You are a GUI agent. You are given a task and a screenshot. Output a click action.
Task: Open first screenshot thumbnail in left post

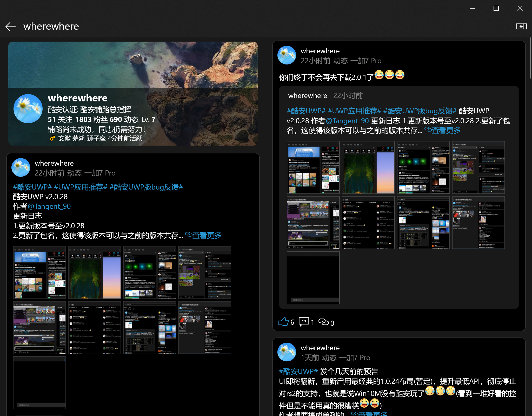39,272
